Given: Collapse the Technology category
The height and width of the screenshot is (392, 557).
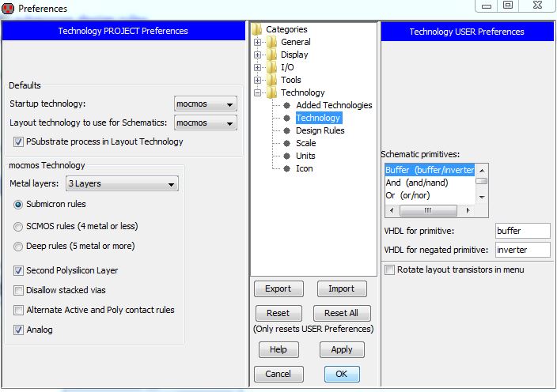Looking at the screenshot, I should [x=258, y=93].
